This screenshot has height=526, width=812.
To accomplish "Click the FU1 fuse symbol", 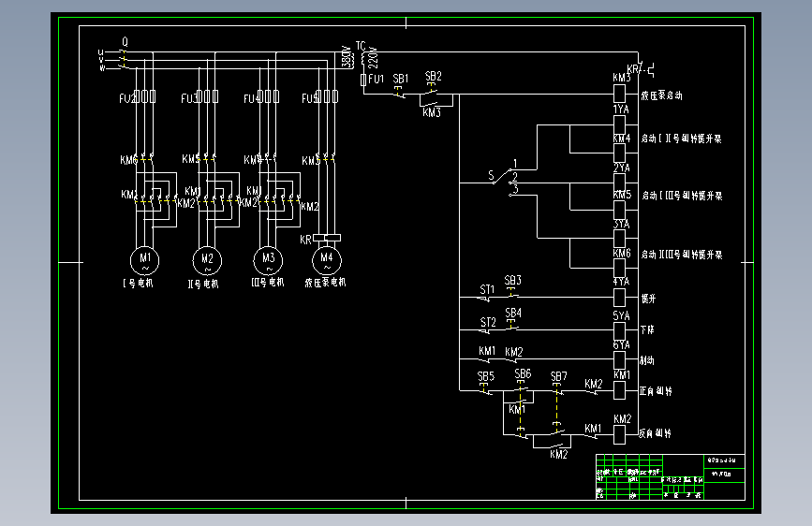I will click(x=363, y=80).
